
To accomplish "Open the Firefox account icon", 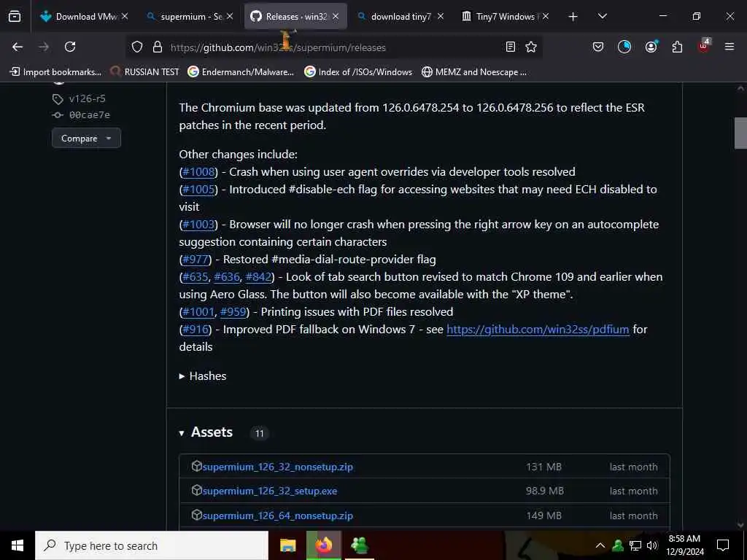I will (x=651, y=47).
